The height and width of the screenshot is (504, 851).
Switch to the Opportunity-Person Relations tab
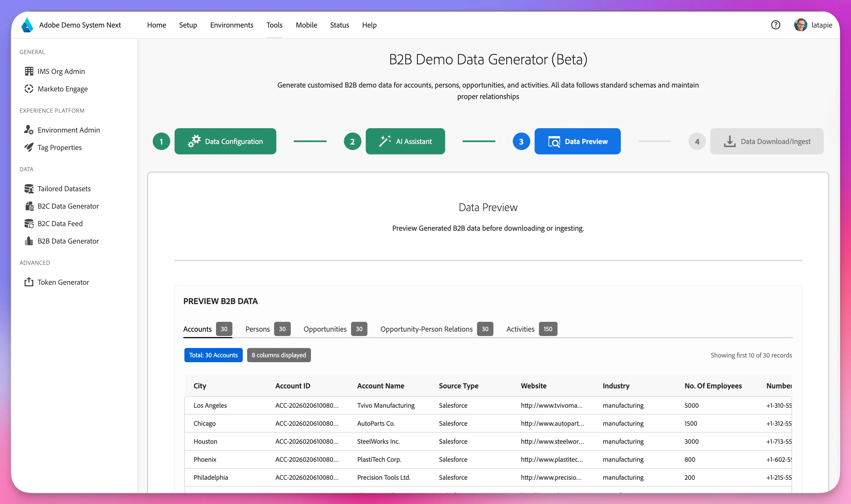pyautogui.click(x=437, y=329)
